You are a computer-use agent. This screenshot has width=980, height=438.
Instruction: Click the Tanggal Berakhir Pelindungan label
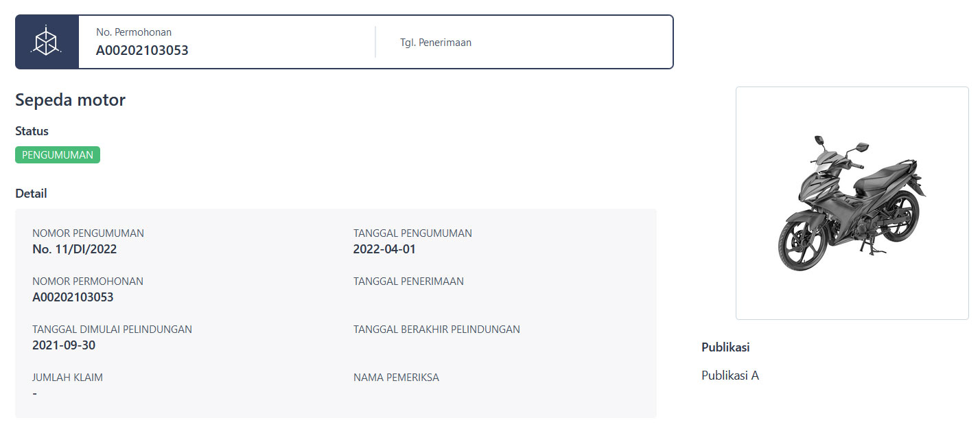click(x=436, y=330)
